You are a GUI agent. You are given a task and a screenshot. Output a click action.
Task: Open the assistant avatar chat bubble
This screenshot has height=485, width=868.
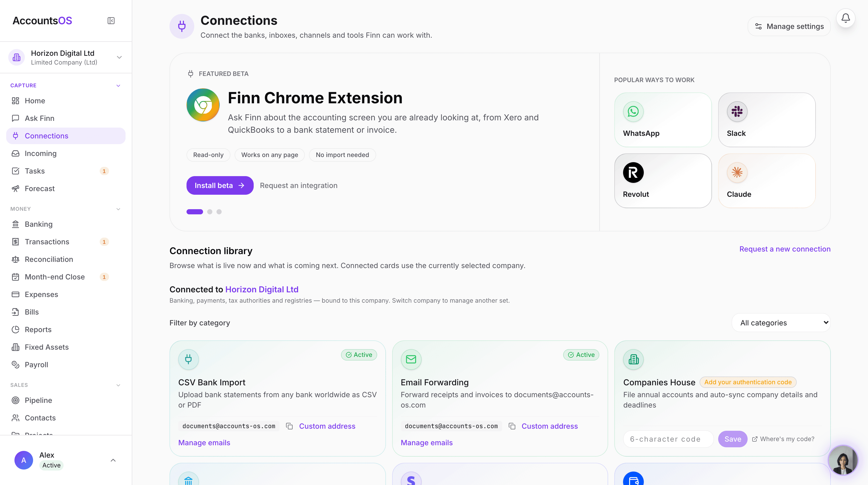pos(843,460)
